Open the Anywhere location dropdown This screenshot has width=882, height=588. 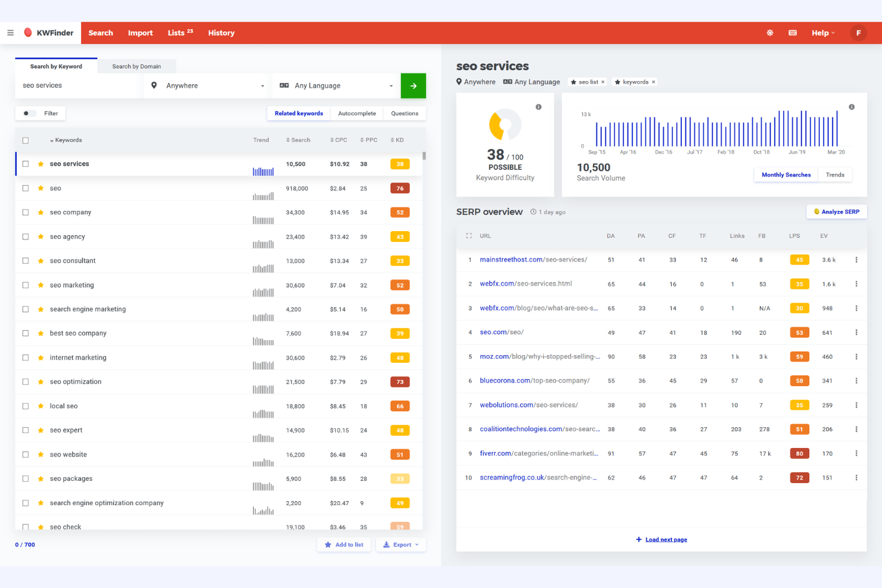pyautogui.click(x=208, y=86)
